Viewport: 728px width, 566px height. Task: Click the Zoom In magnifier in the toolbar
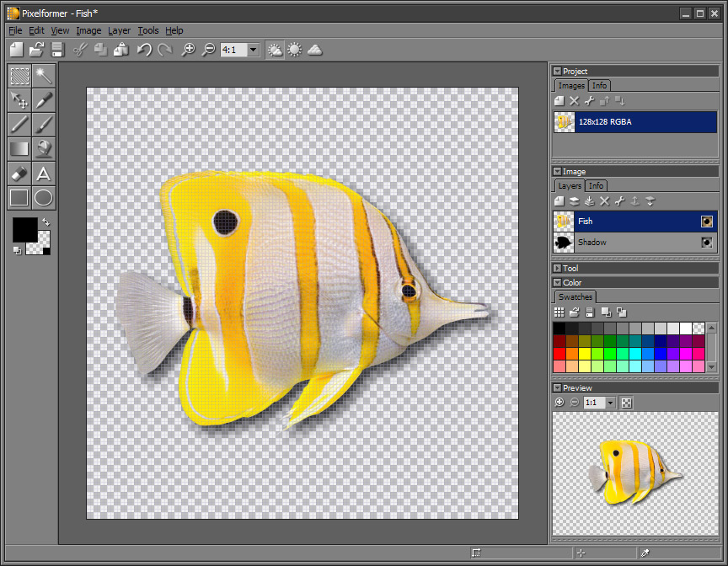189,50
